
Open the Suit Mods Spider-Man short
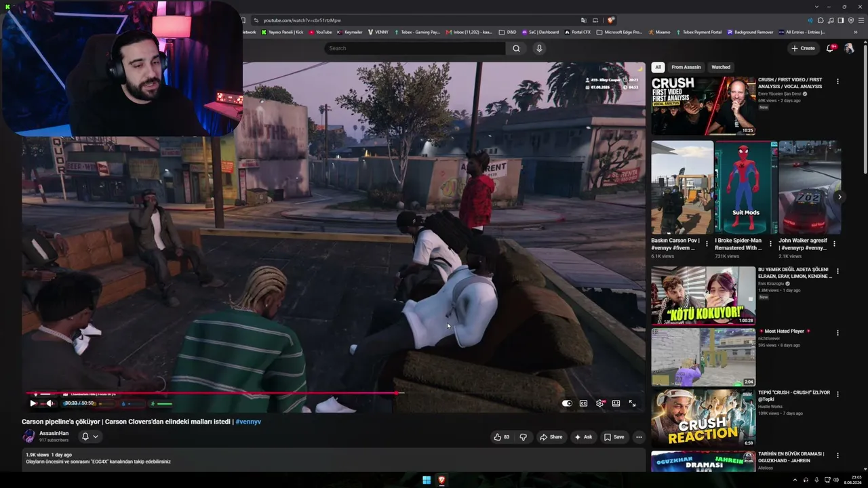[746, 187]
